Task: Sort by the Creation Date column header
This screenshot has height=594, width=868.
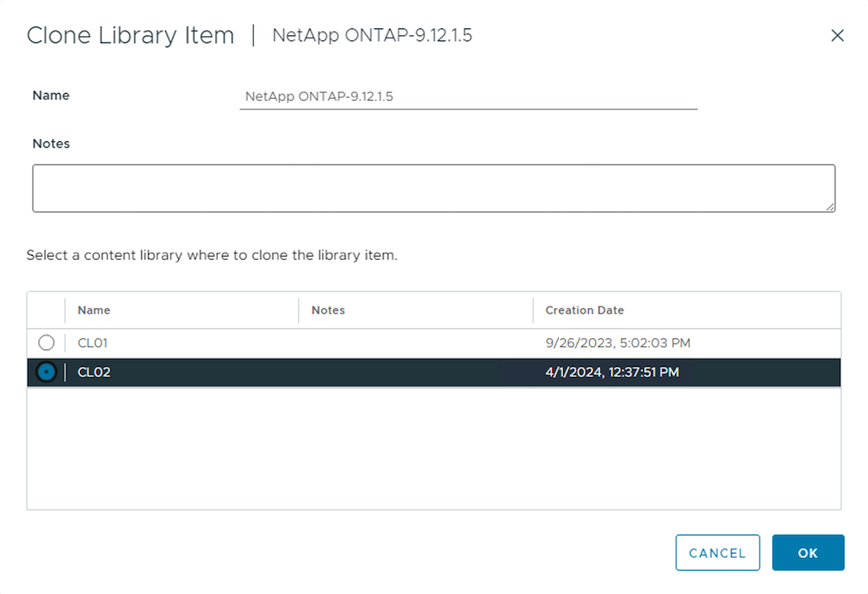Action: pyautogui.click(x=585, y=310)
